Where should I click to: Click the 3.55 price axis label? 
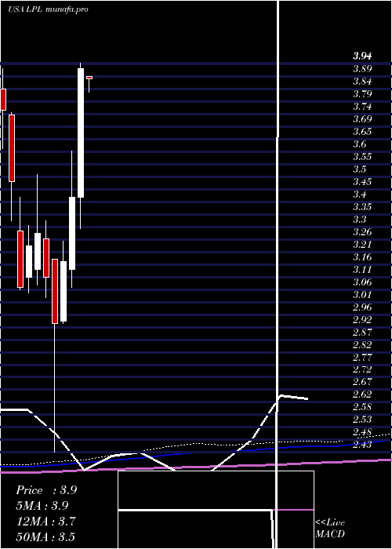pyautogui.click(x=362, y=157)
